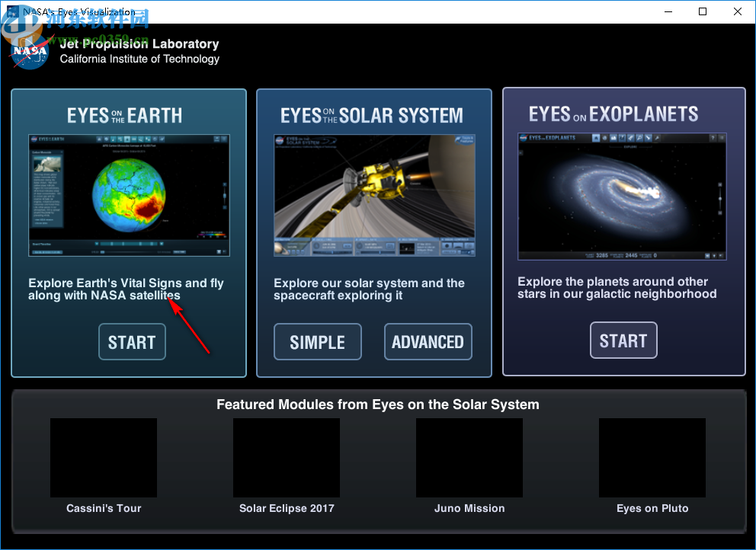Click the question-mark help icon in the Exoplanets preview
756x550 pixels.
713,139
